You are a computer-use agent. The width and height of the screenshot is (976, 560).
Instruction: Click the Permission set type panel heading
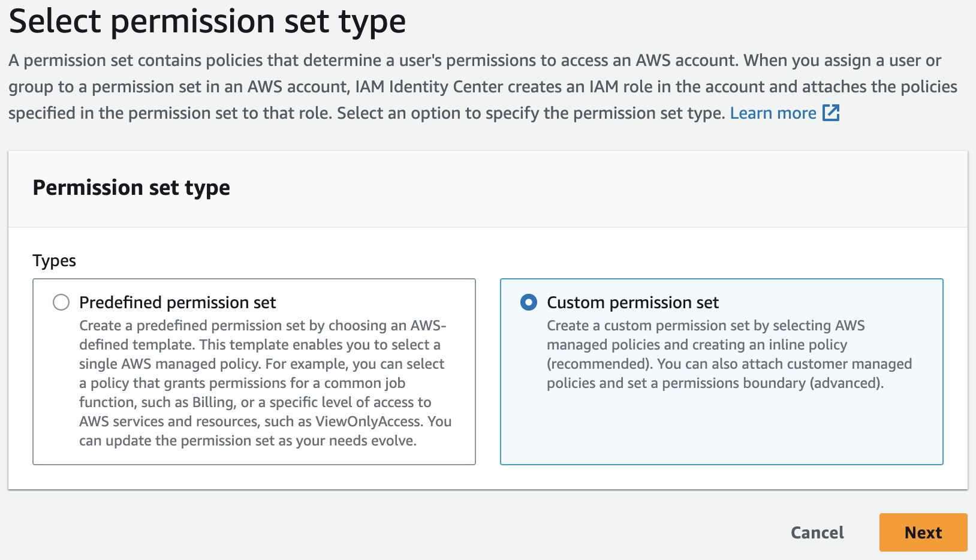click(x=131, y=188)
